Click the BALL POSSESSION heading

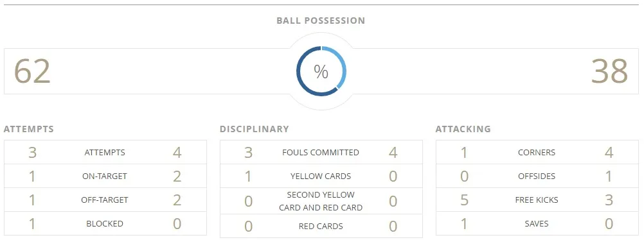point(321,21)
